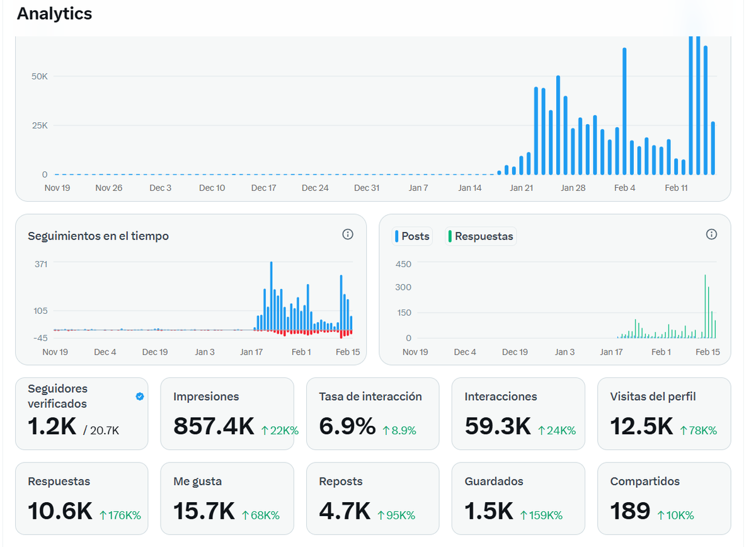Click the 12.5K profile visits value

click(x=641, y=427)
